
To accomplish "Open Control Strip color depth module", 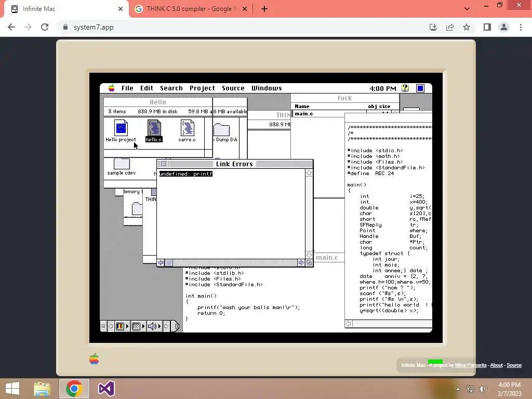I will click(x=123, y=326).
